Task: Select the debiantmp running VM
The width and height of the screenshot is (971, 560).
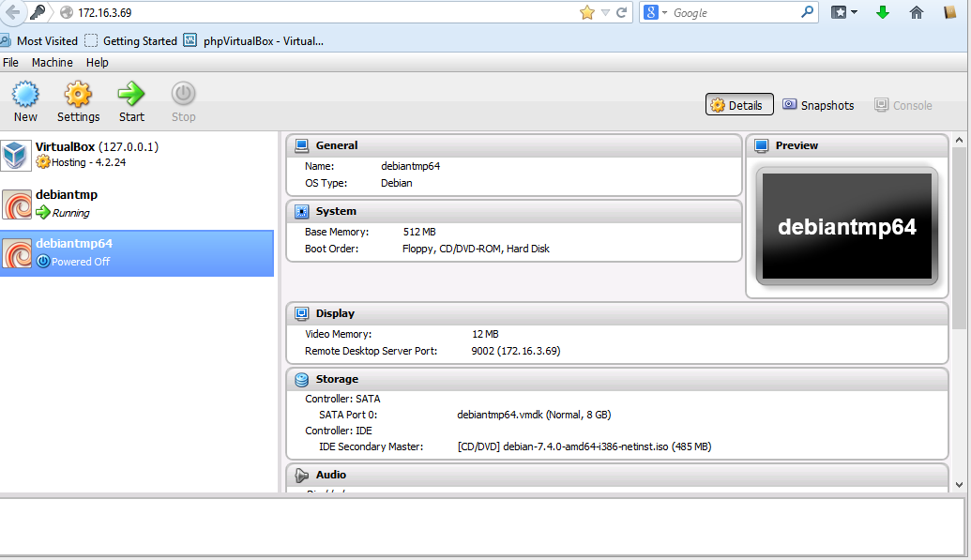Action: click(x=137, y=204)
